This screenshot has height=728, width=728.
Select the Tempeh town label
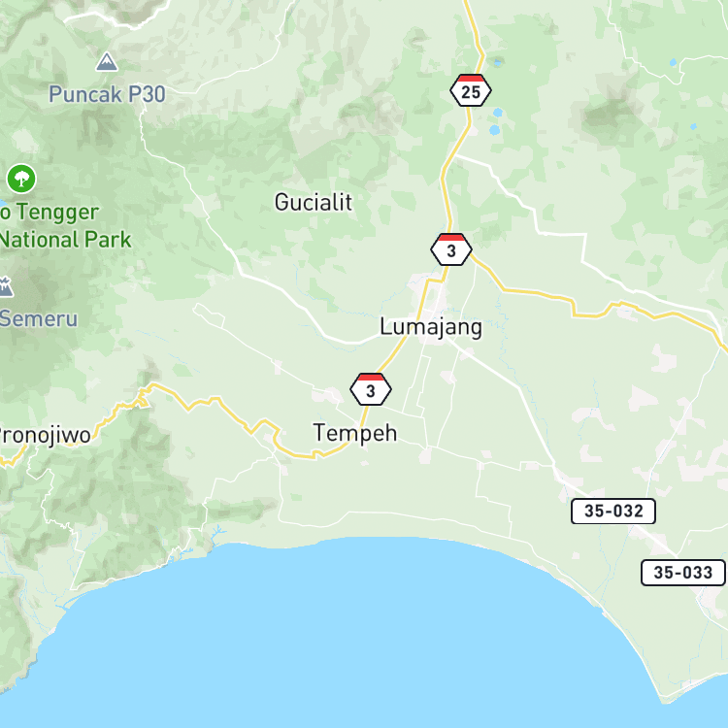coord(355,433)
